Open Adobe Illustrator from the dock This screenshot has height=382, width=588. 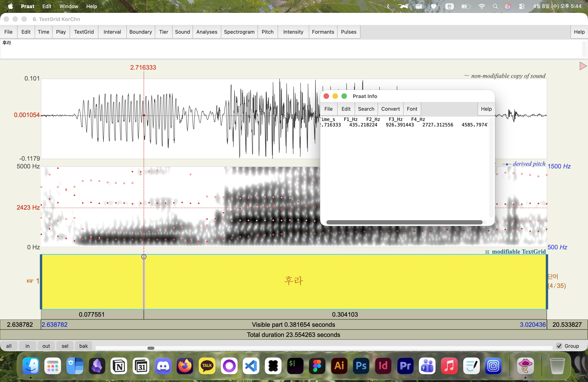point(339,366)
